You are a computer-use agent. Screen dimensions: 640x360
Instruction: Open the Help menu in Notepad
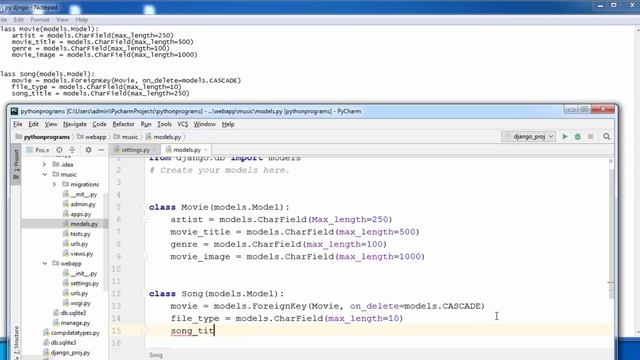[x=82, y=20]
